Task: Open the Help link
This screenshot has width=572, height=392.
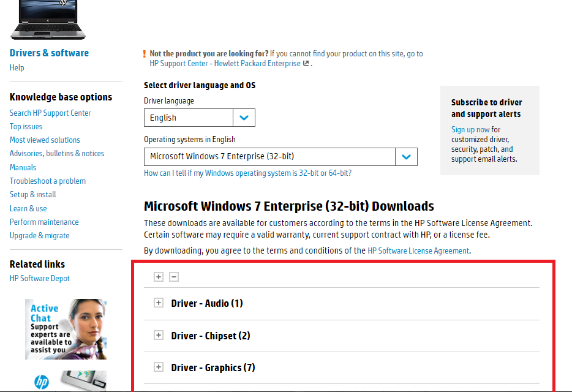Action: (x=17, y=67)
